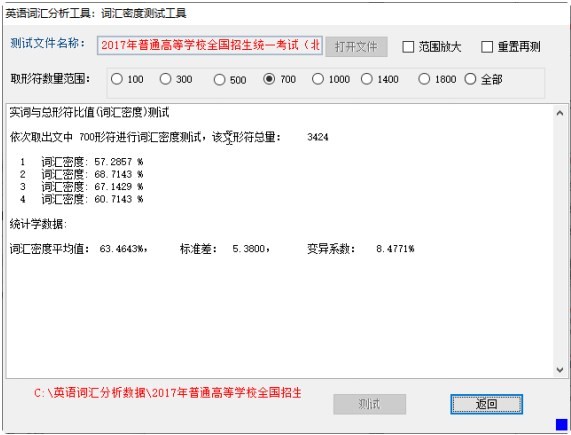
Task: Click the value 60.7143 % in row 4
Action: tap(119, 199)
